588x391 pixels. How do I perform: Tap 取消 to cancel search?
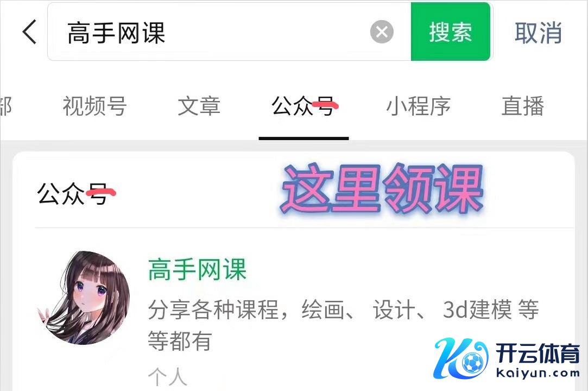538,32
